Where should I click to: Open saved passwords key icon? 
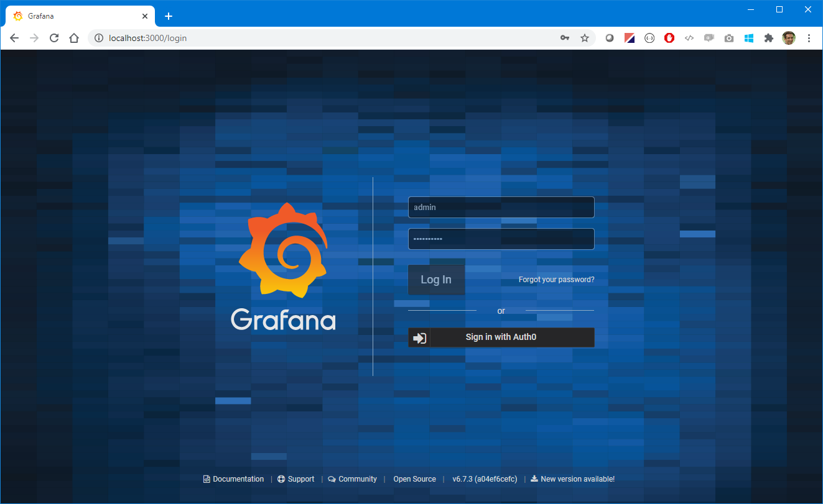[565, 38]
